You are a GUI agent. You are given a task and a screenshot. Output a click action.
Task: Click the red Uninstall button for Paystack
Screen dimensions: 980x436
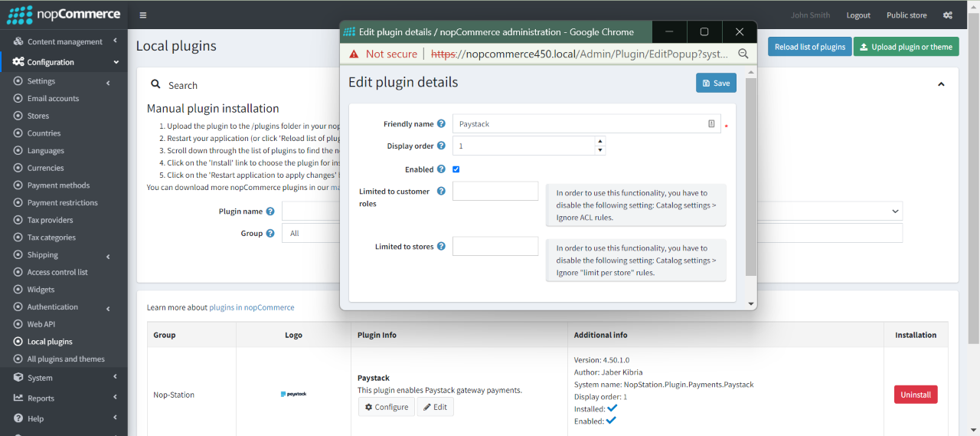click(916, 395)
